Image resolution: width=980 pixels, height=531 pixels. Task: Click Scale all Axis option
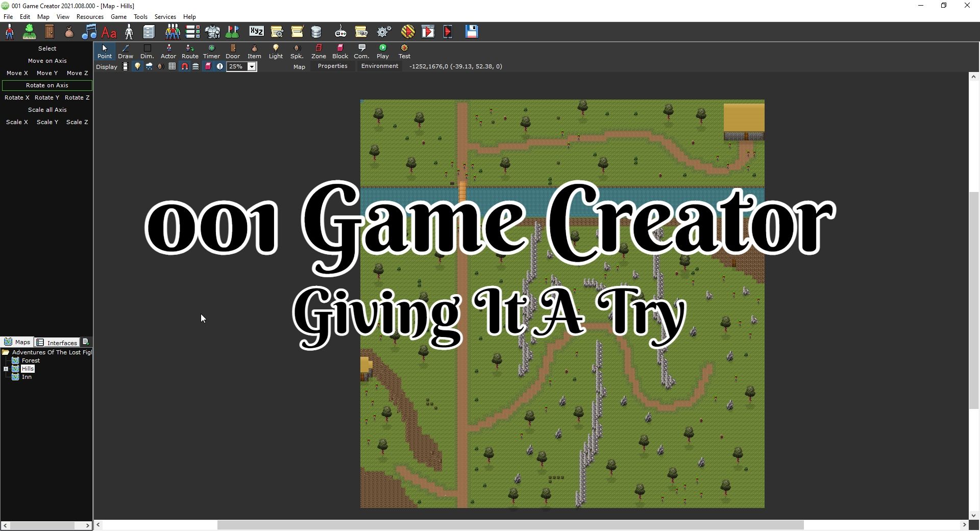(x=47, y=110)
